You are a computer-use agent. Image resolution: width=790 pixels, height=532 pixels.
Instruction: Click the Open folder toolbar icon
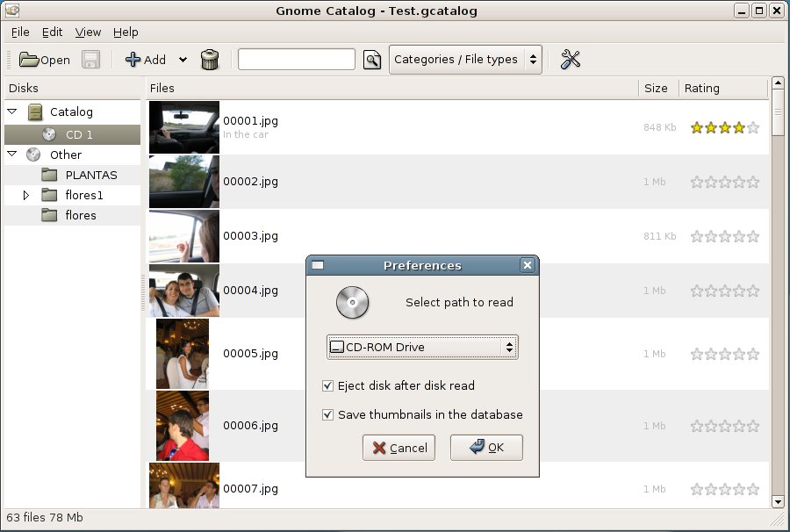[30, 60]
